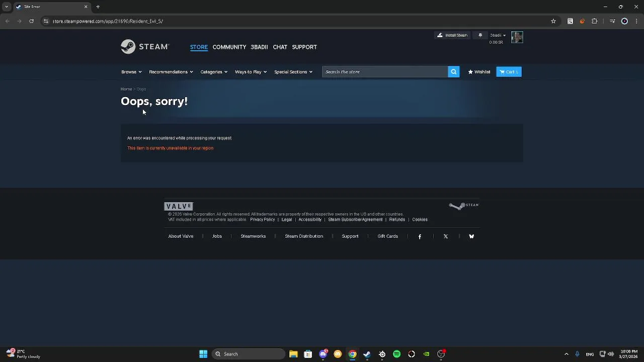This screenshot has height=362, width=644.
Task: Open the Chrome three-dot menu
Action: tap(636, 21)
